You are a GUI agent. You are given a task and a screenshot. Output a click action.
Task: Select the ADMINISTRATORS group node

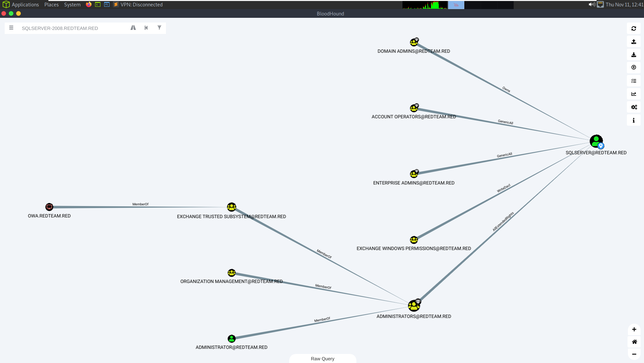coord(414,306)
